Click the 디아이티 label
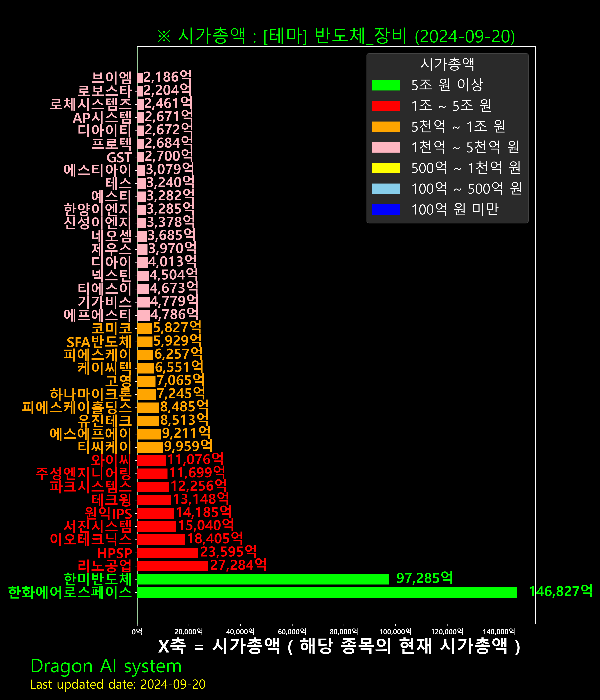This screenshot has width=600, height=700. click(104, 131)
